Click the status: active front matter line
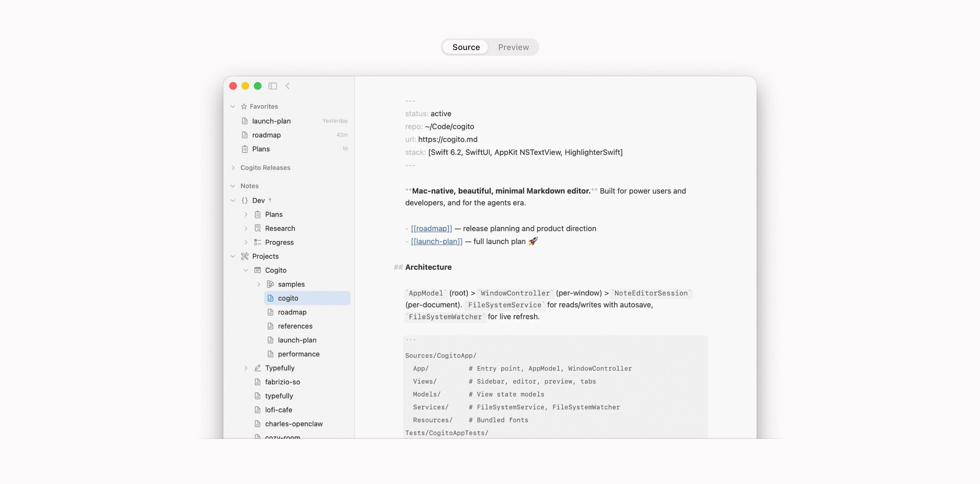The image size is (980, 484). coord(428,114)
